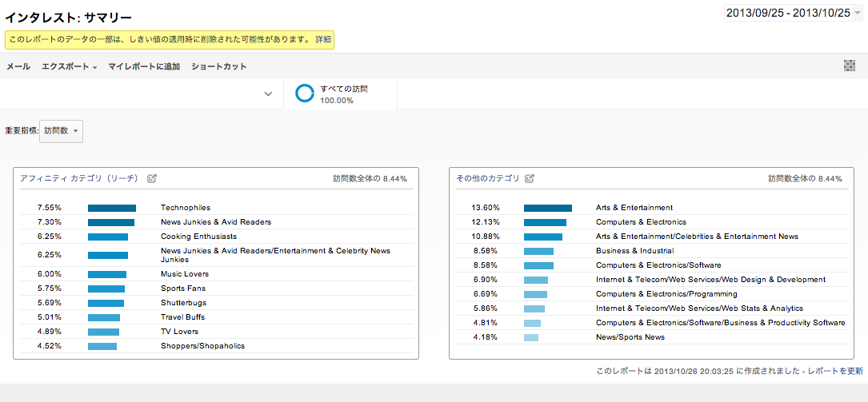Open the 訪問数 key metric dropdown
The width and height of the screenshot is (868, 402).
(x=61, y=131)
